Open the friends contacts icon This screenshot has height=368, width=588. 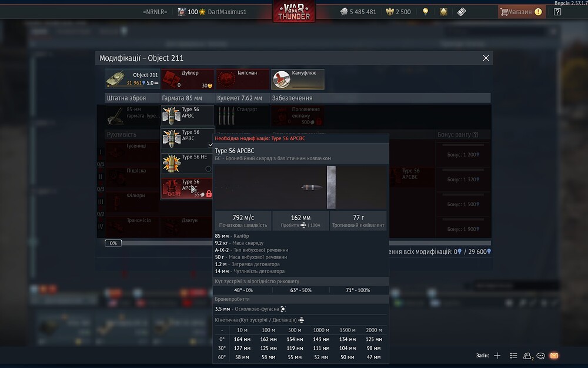coord(527,356)
